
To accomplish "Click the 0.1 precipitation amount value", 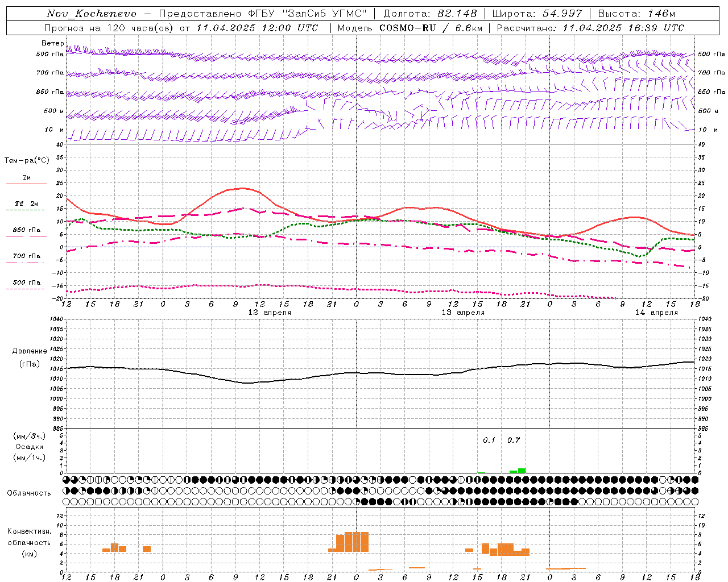I will point(489,440).
